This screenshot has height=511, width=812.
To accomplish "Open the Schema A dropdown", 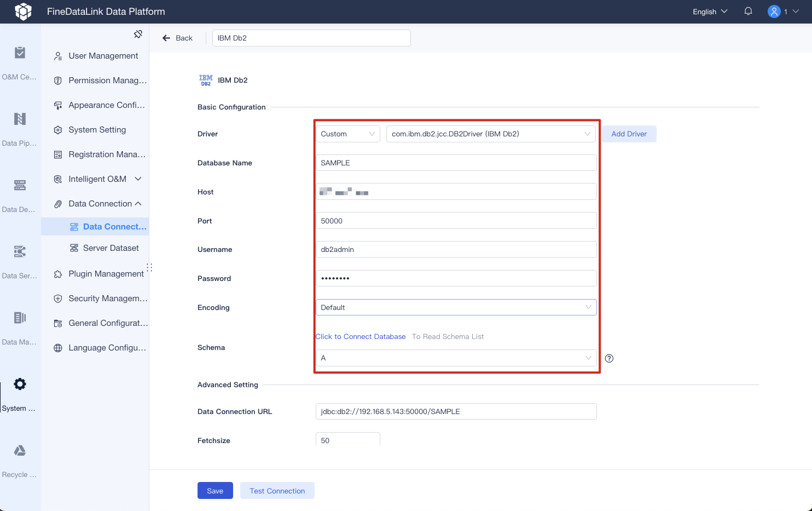I will 456,358.
